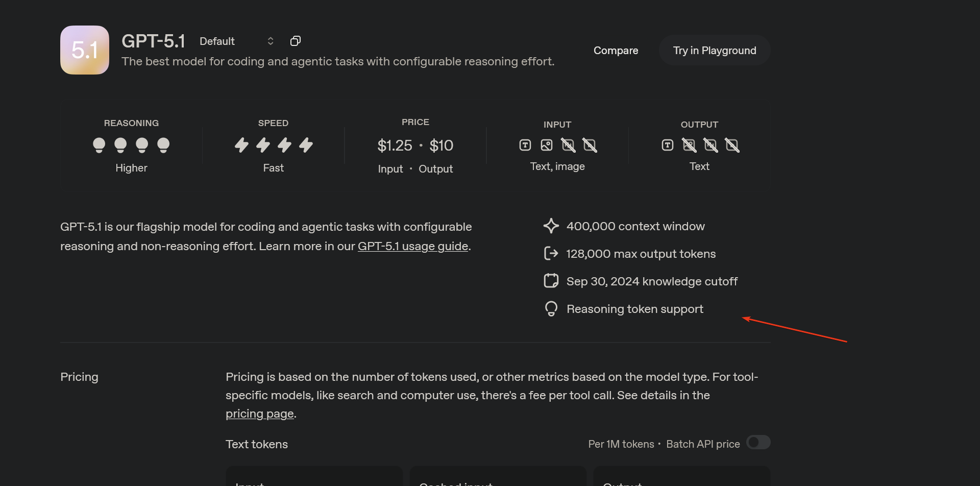The image size is (980, 486).
Task: Copy the model name with copy icon
Action: pos(296,41)
